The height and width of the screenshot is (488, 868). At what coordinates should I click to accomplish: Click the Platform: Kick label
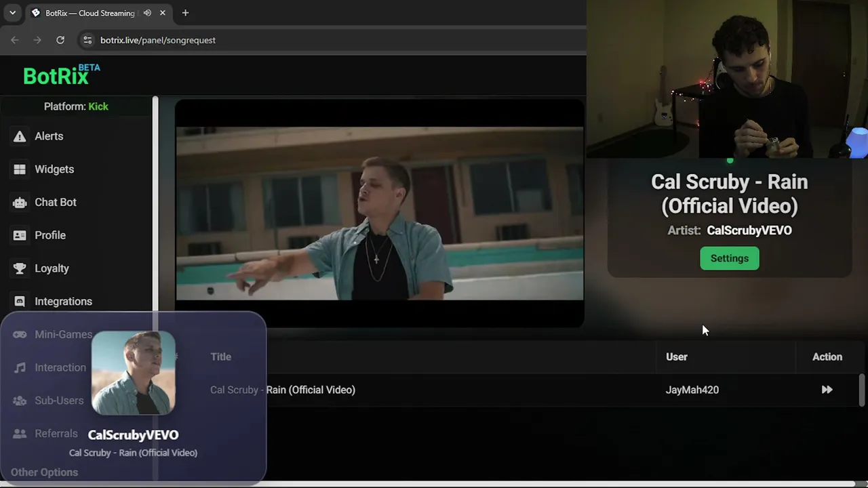[x=76, y=106]
